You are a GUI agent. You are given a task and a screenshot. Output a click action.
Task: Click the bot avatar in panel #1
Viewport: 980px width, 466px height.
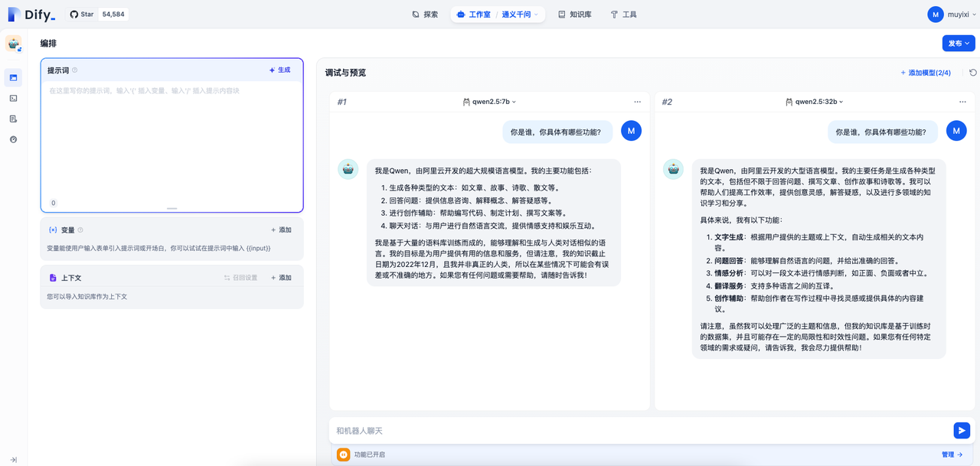348,169
